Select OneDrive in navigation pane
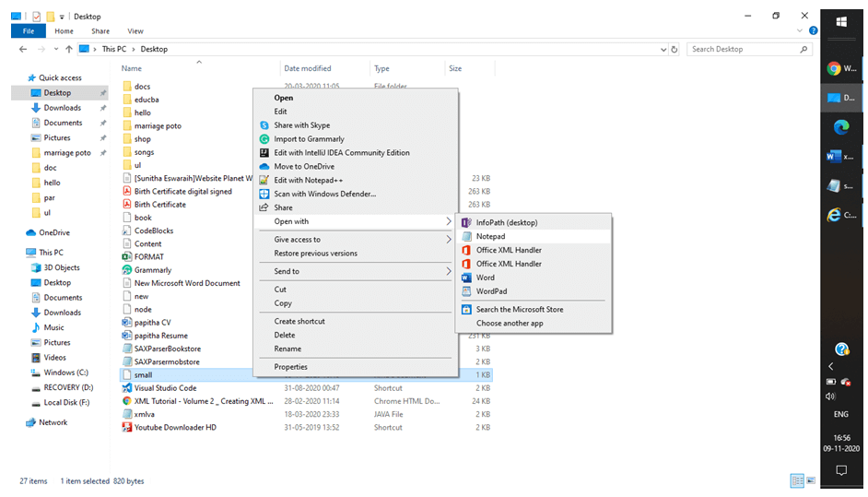This screenshot has width=868, height=497. tap(54, 232)
